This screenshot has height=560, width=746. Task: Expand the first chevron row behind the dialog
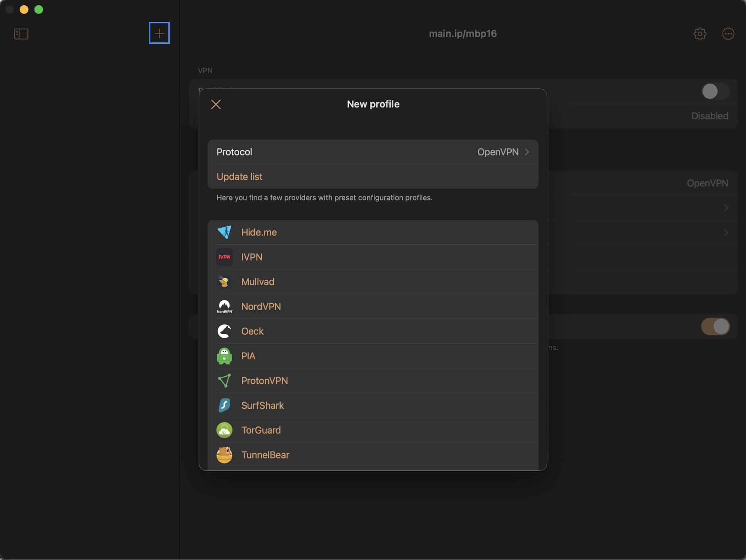[726, 208]
